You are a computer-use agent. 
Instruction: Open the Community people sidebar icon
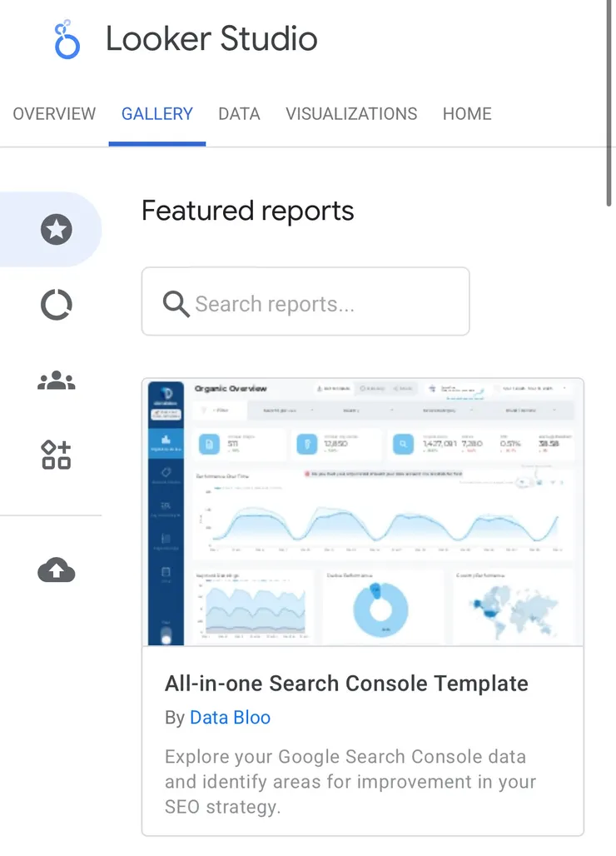click(57, 381)
